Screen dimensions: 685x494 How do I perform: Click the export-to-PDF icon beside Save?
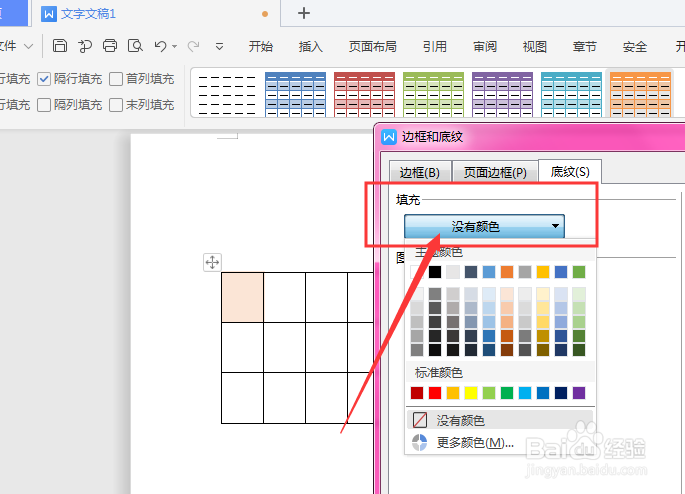coord(85,46)
